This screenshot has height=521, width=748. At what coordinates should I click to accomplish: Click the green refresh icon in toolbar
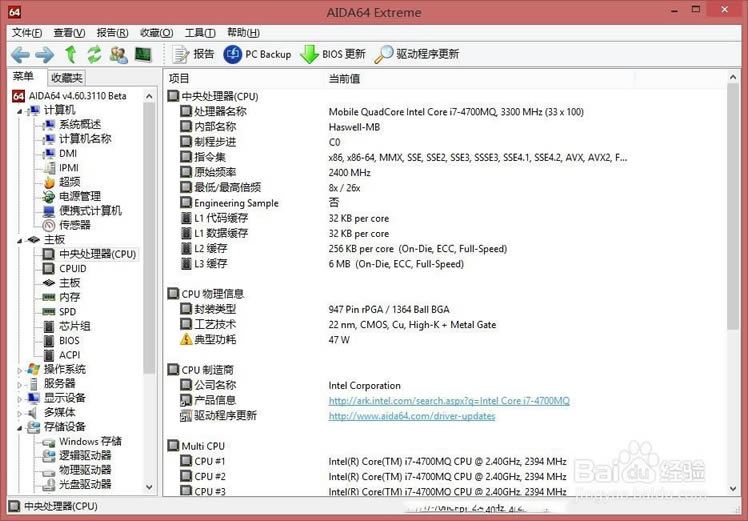pyautogui.click(x=94, y=54)
